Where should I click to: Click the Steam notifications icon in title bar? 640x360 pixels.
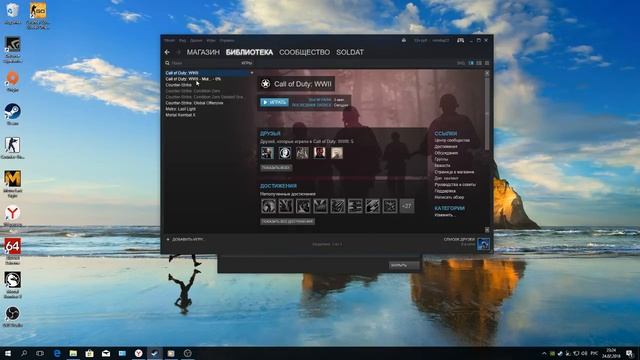[404, 40]
